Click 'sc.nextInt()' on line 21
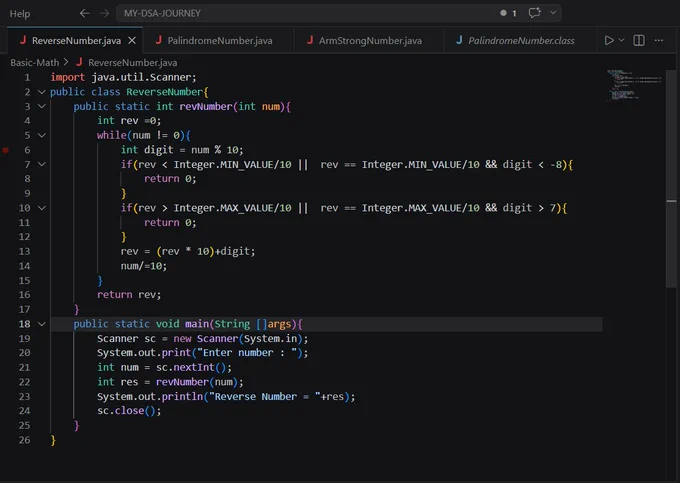680x483 pixels. coord(191,367)
